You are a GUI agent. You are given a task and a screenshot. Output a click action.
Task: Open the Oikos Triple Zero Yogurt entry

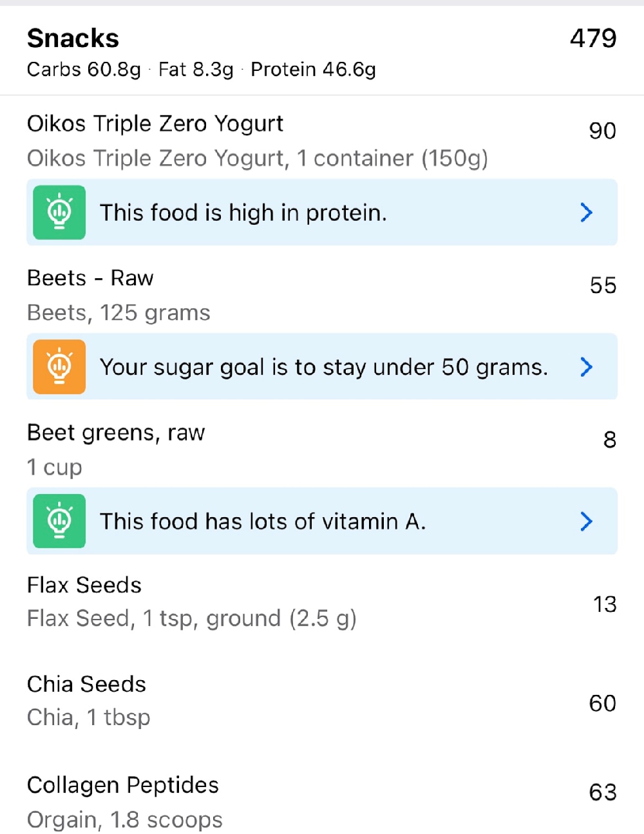pos(155,124)
